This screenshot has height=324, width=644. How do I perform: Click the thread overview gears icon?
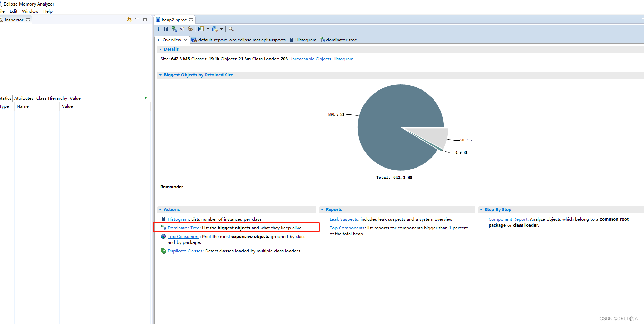190,29
